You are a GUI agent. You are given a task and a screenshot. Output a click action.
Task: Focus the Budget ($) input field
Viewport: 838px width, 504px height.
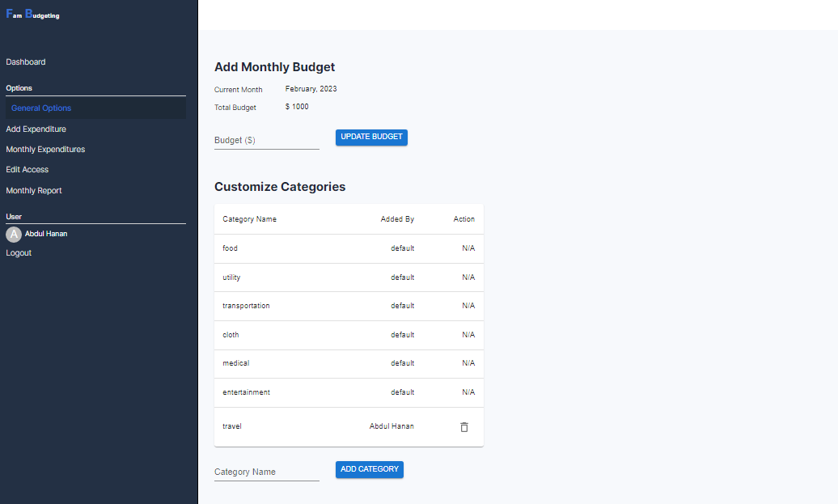click(266, 140)
